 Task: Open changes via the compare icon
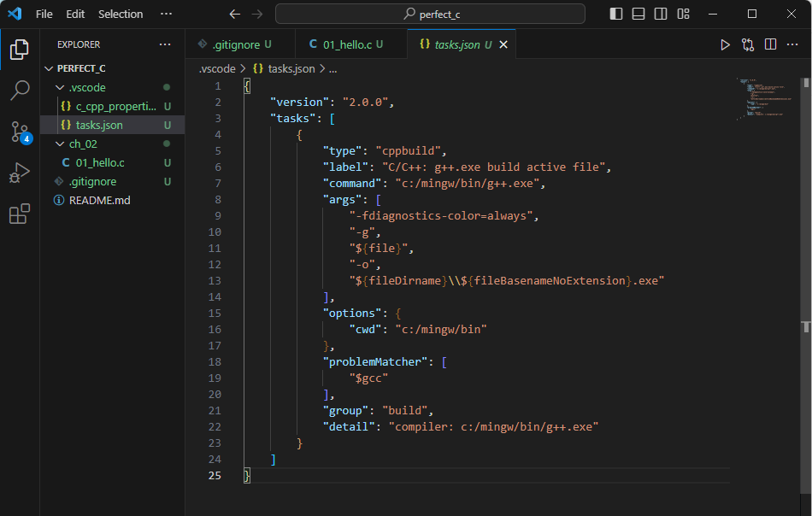click(x=748, y=44)
